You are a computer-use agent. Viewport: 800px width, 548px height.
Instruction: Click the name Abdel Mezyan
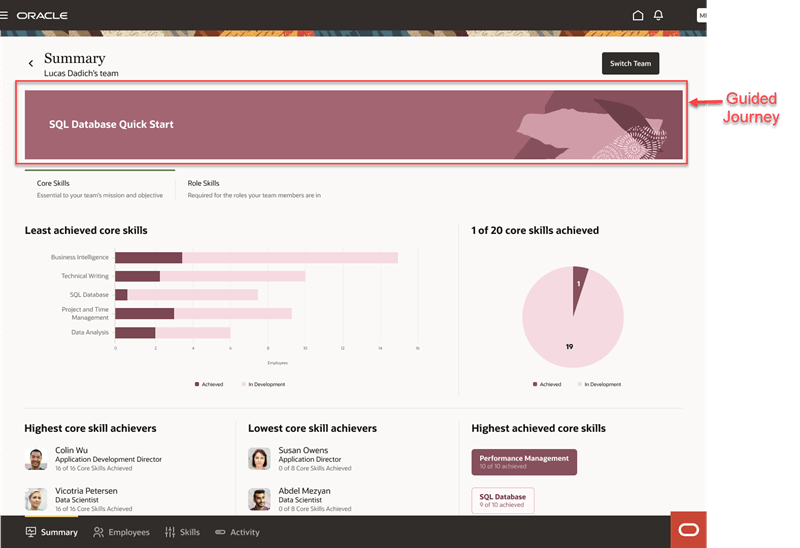pyautogui.click(x=304, y=491)
